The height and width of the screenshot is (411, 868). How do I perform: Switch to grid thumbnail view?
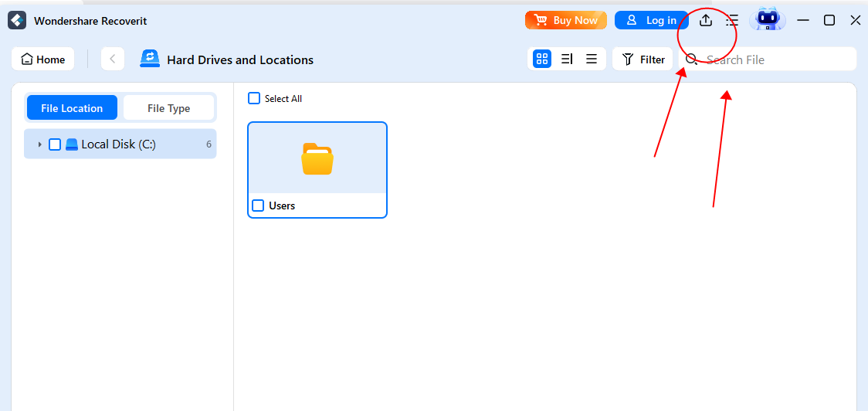(542, 59)
